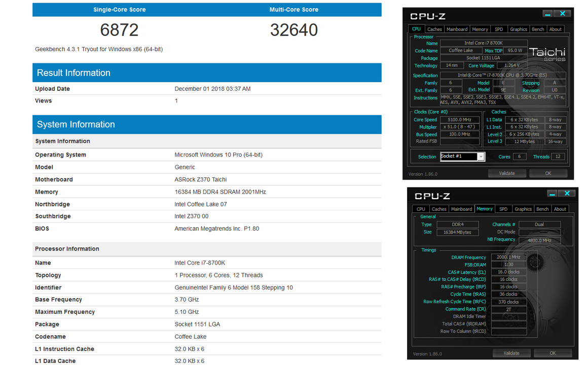Click OK in top CPU-Z window
Image resolution: width=588 pixels, height=365 pixels.
click(548, 173)
